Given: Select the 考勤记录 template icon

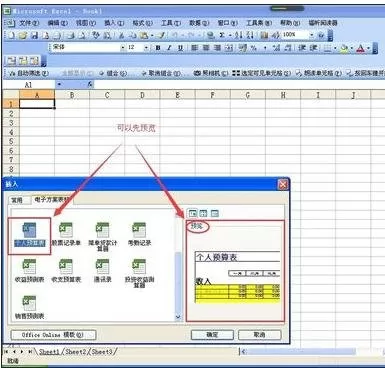Looking at the screenshot, I should 139,235.
